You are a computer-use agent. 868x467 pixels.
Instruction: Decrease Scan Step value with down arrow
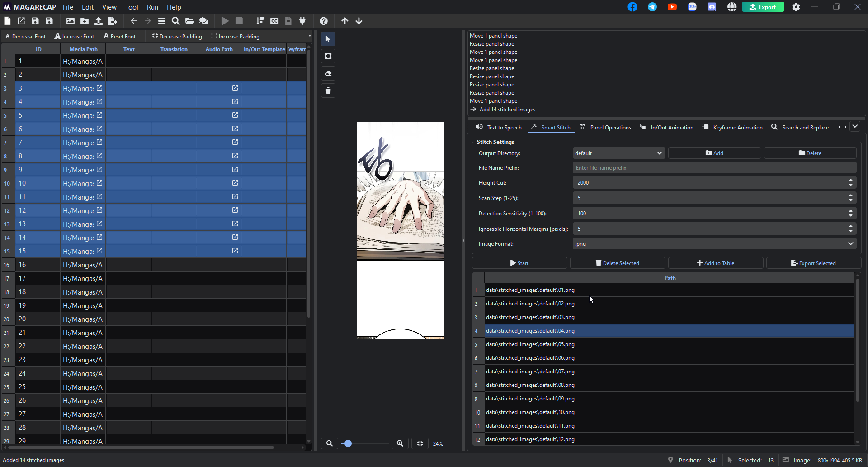851,200
